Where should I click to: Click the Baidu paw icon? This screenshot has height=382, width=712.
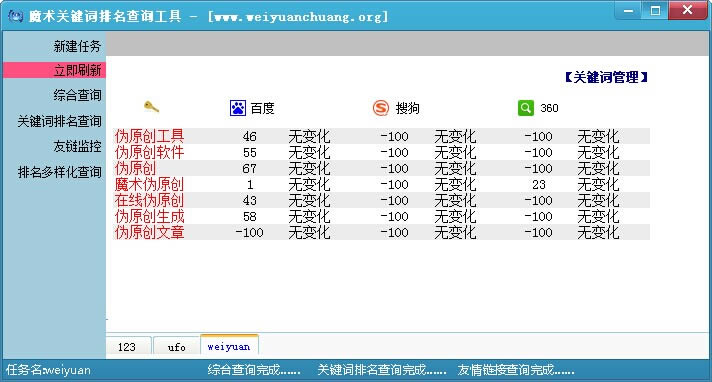[x=237, y=108]
